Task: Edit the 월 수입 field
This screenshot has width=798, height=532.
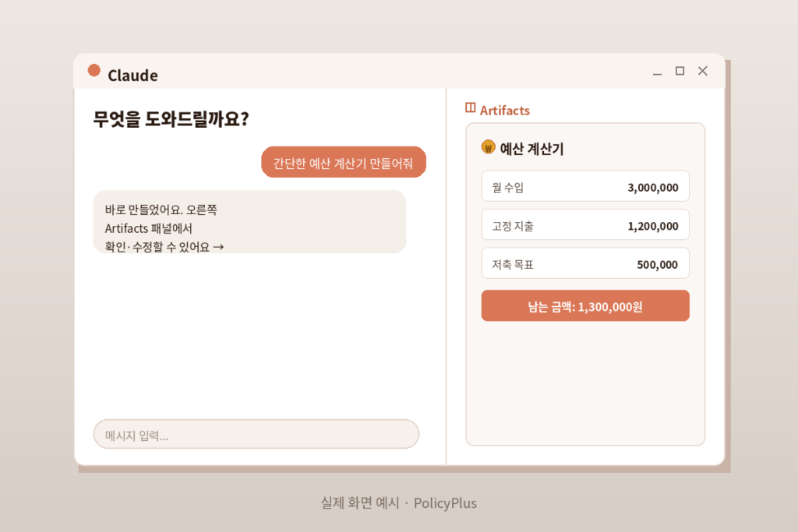Action: coord(585,186)
